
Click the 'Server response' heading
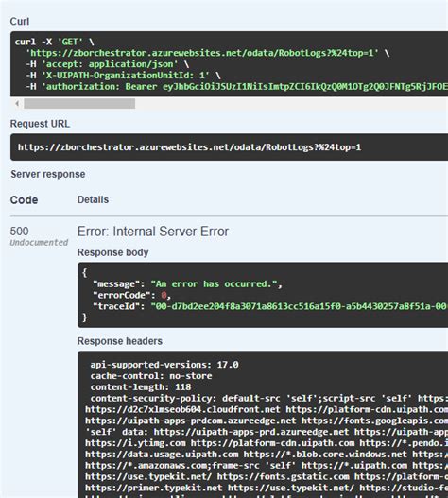tap(48, 174)
